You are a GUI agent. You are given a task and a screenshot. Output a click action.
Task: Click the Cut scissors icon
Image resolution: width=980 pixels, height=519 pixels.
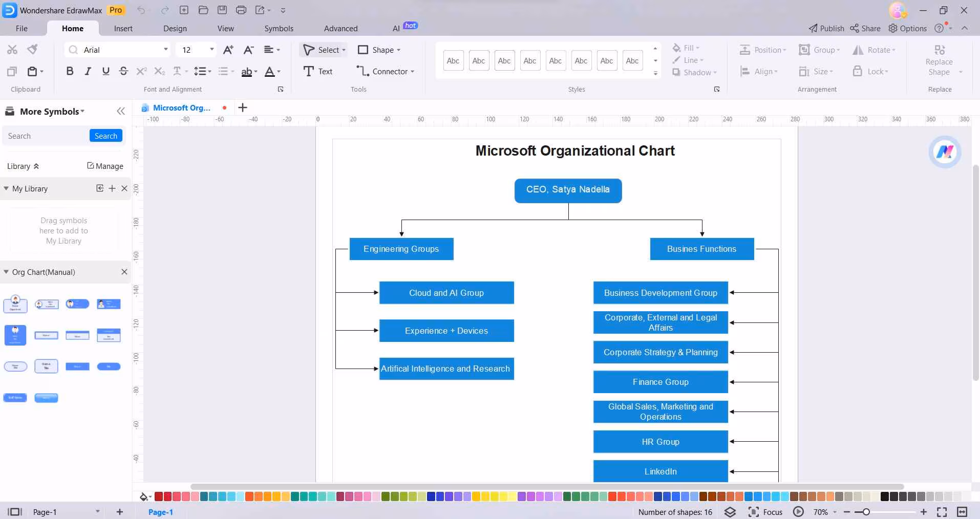click(x=12, y=50)
